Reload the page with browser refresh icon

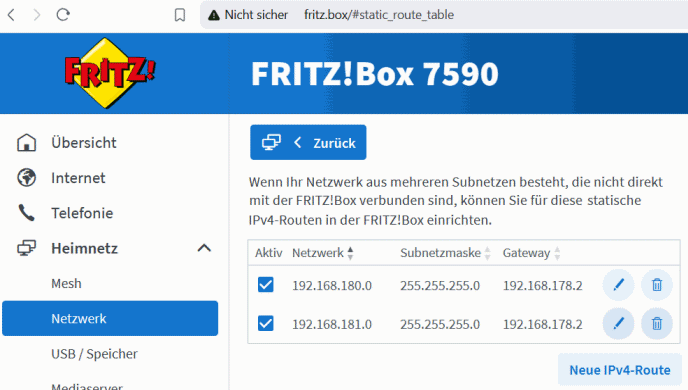pyautogui.click(x=63, y=14)
